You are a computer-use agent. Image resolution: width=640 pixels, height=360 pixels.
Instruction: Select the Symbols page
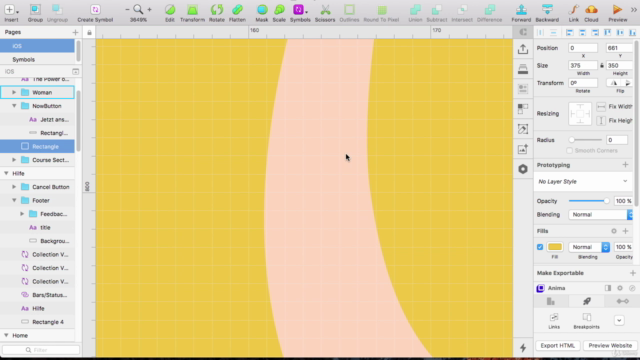(x=37, y=60)
